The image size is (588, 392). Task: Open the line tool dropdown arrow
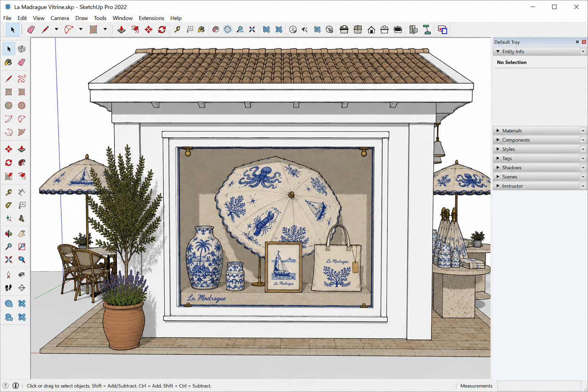click(56, 29)
